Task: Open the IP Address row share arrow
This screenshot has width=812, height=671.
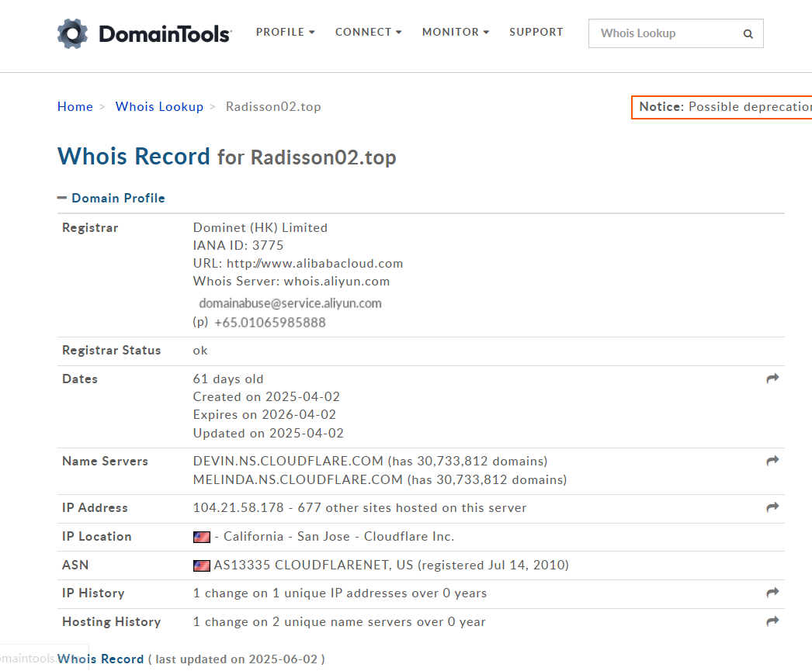Action: (x=772, y=507)
